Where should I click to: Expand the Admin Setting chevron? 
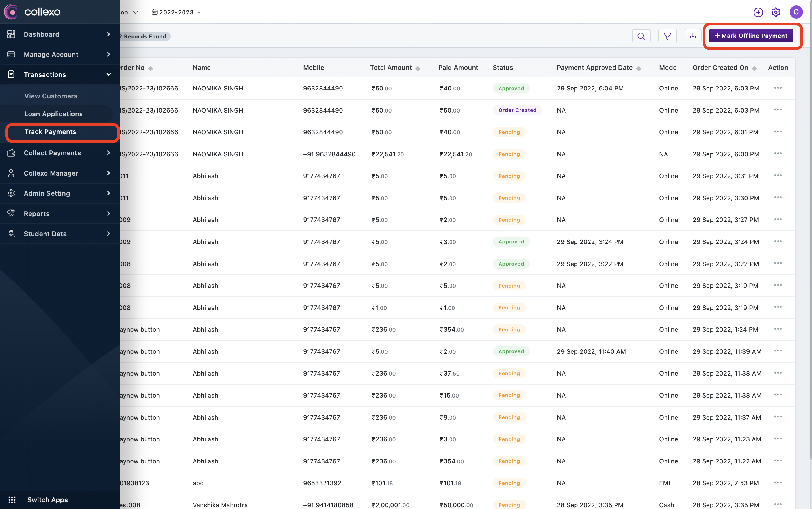108,193
